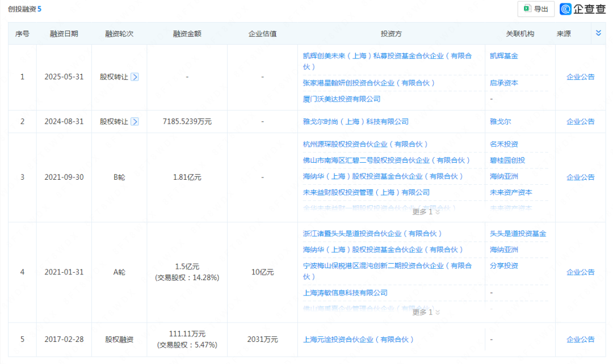Expand 更多 1 in the A轮 investors
Screen dimensions: 613x364
pos(426,312)
